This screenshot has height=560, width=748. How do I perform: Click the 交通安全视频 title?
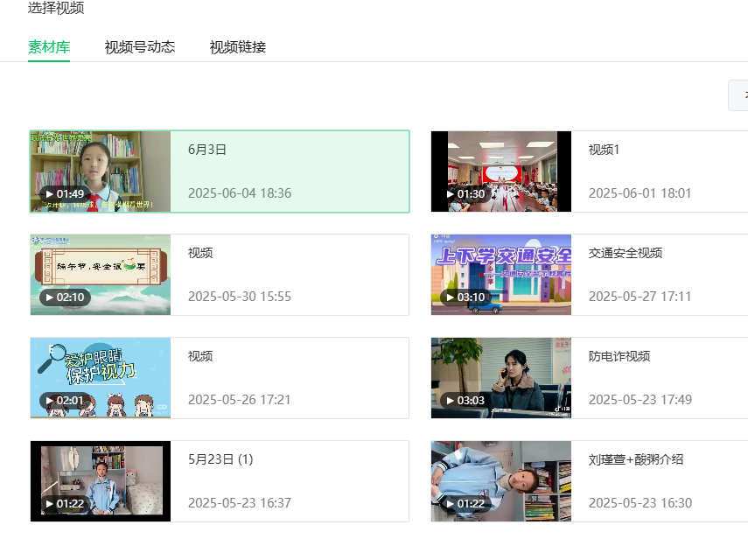pos(626,253)
